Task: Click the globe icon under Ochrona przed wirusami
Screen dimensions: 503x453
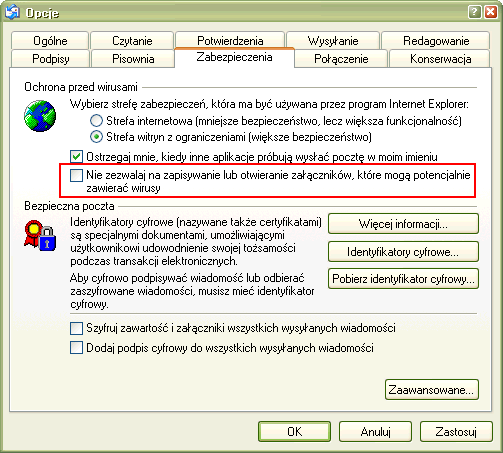Action: click(40, 116)
